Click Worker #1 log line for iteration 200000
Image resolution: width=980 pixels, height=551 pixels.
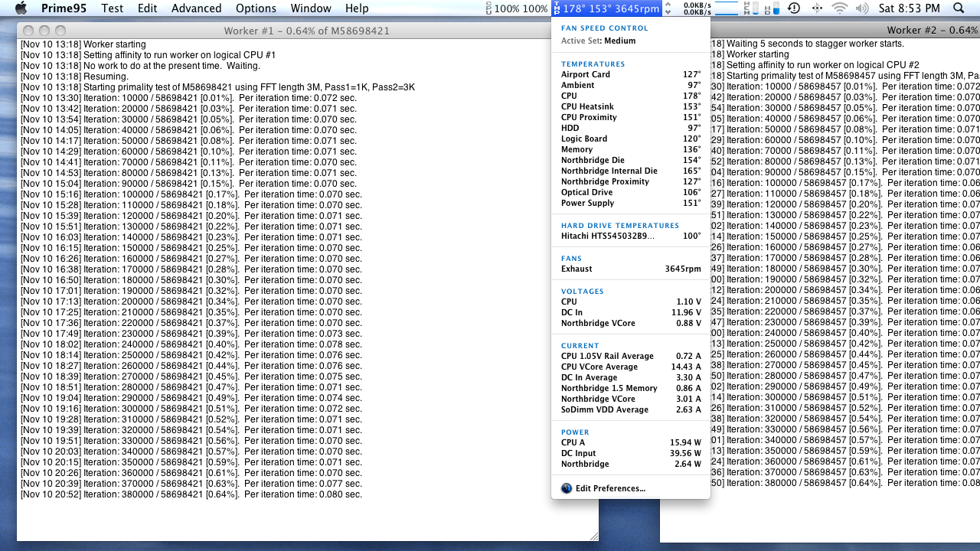tap(191, 302)
